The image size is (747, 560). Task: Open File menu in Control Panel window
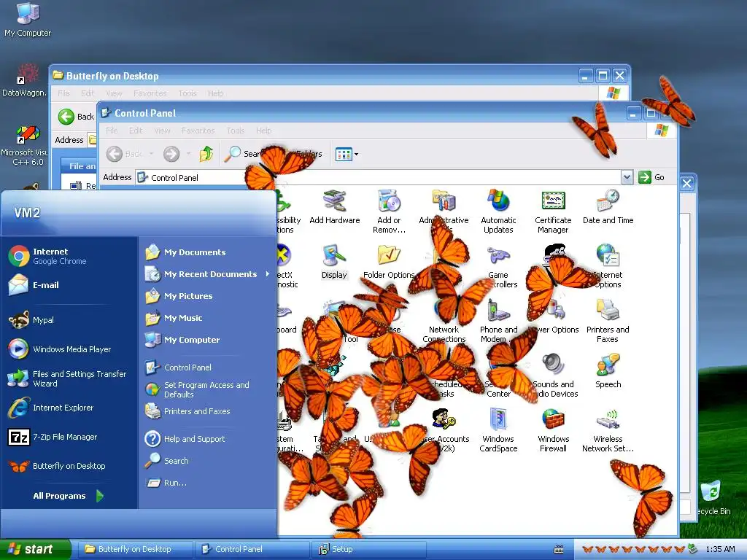[112, 131]
